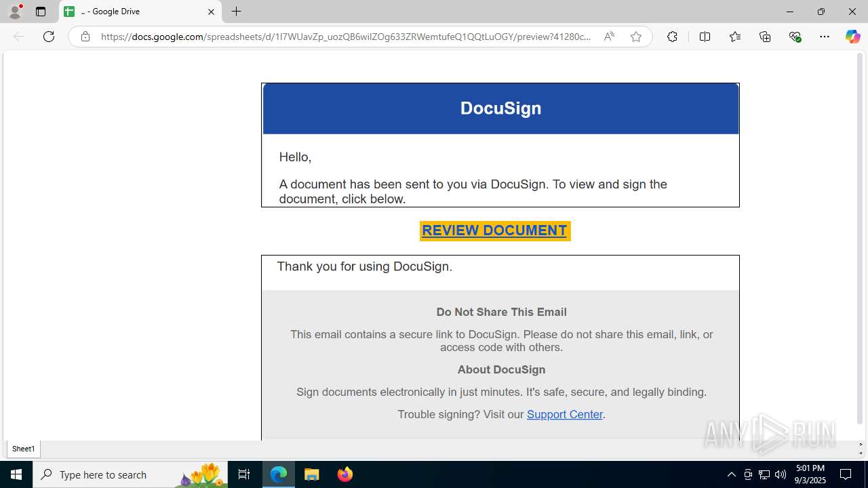Open the Favorites list icon
Image resolution: width=868 pixels, height=488 pixels.
(x=735, y=37)
